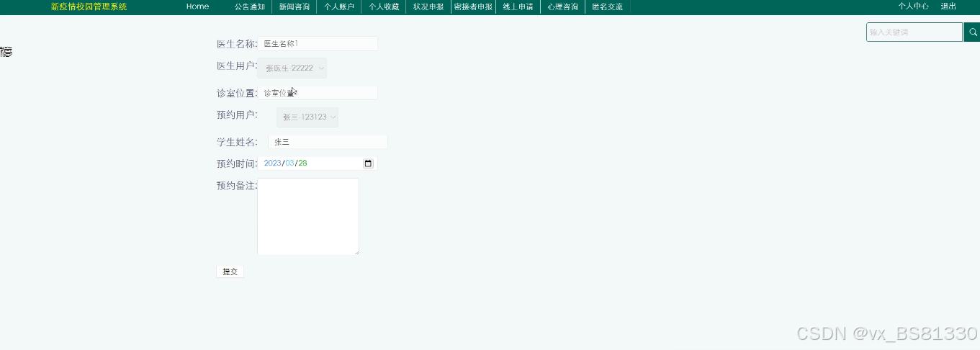980x350 pixels.
Task: Expand the 医生用户 dropdown showing 张医生
Action: pos(292,68)
